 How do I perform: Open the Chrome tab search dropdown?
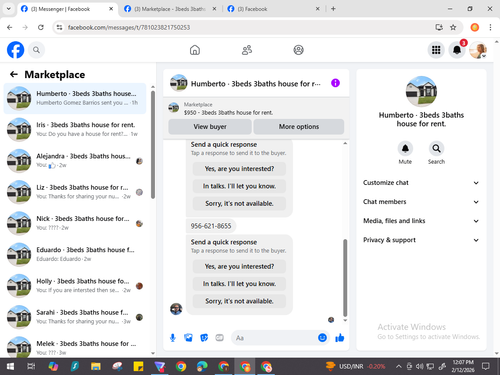(9, 9)
